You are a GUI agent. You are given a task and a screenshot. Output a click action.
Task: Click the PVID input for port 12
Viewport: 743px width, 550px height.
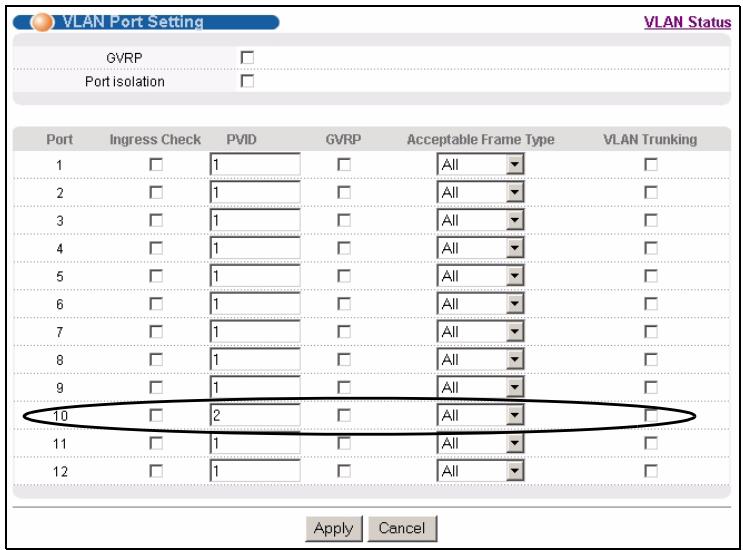click(x=255, y=471)
